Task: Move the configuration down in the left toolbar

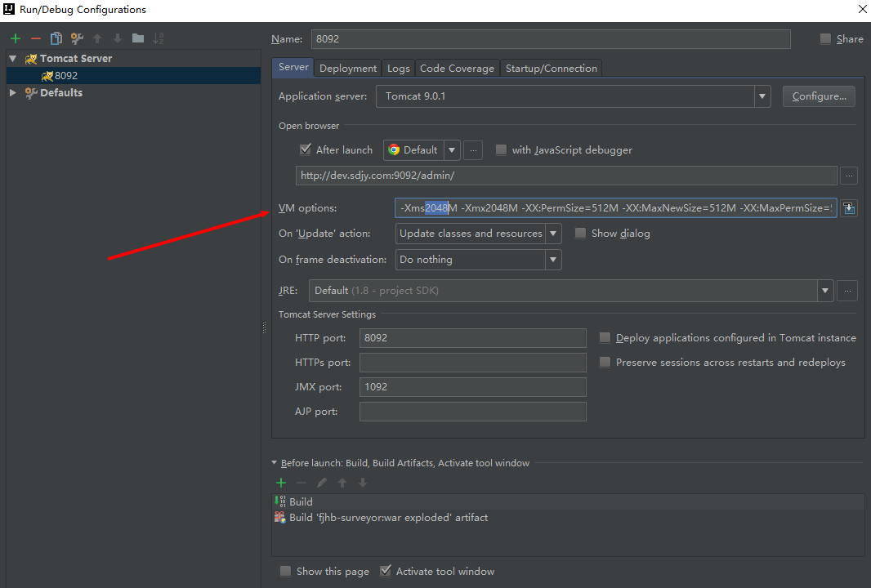Action: (117, 38)
